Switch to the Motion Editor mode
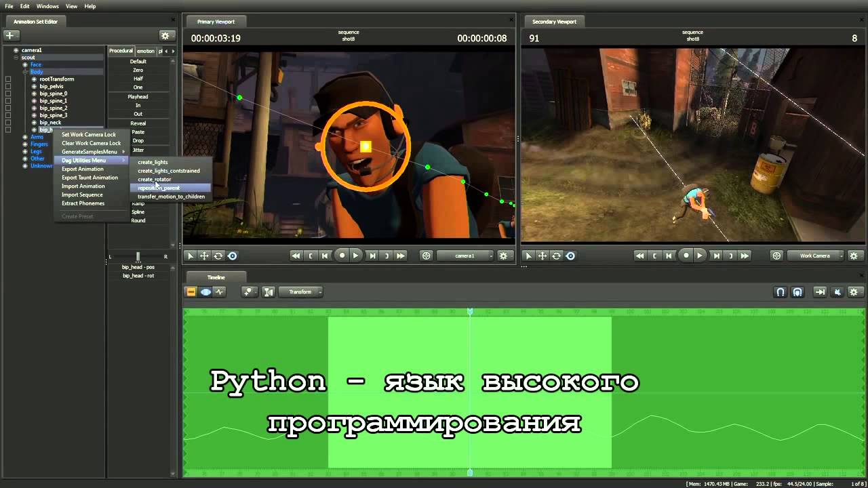This screenshot has height=488, width=868. (x=205, y=292)
